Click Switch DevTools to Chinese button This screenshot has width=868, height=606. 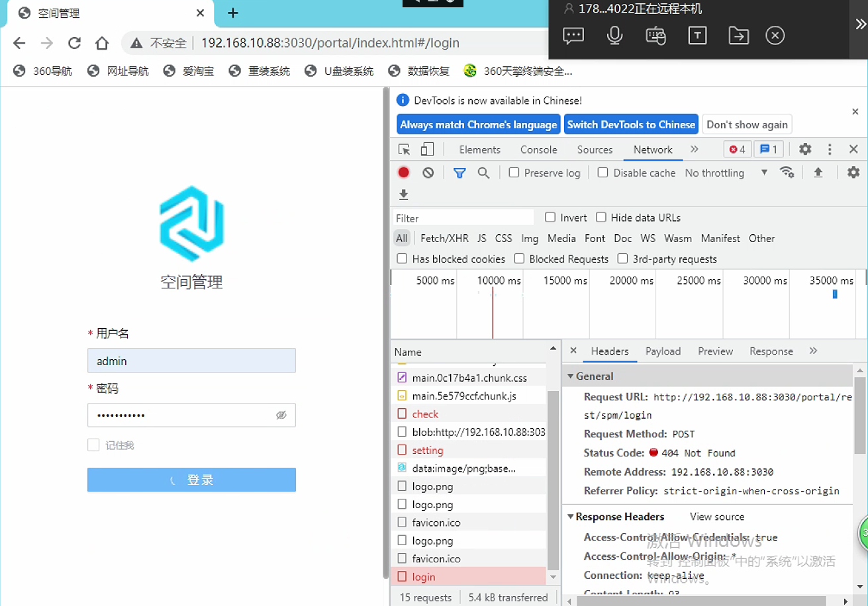point(631,124)
